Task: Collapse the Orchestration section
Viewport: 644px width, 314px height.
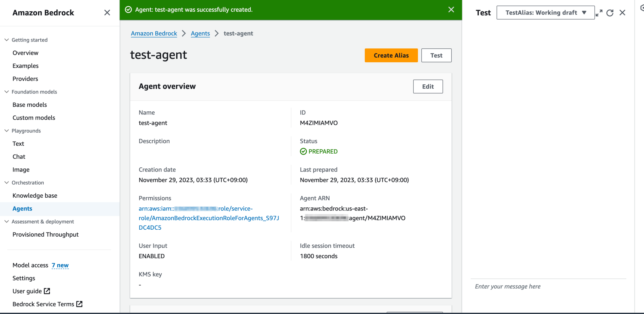Action: (7, 182)
